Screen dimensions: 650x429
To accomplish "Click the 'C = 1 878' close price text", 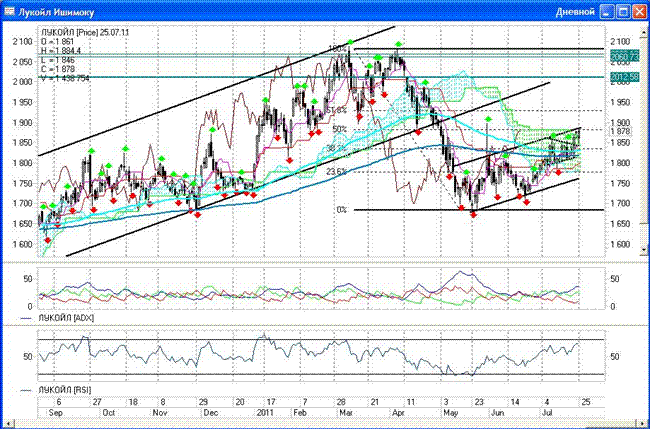I will (x=58, y=70).
